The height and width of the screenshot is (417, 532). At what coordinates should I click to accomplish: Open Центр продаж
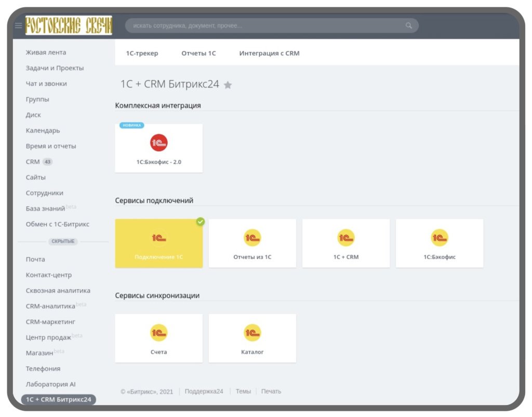click(48, 337)
